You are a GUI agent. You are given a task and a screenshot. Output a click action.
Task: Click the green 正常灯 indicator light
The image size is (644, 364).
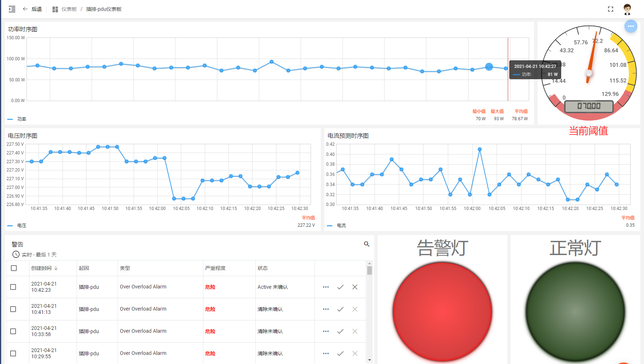pos(575,312)
